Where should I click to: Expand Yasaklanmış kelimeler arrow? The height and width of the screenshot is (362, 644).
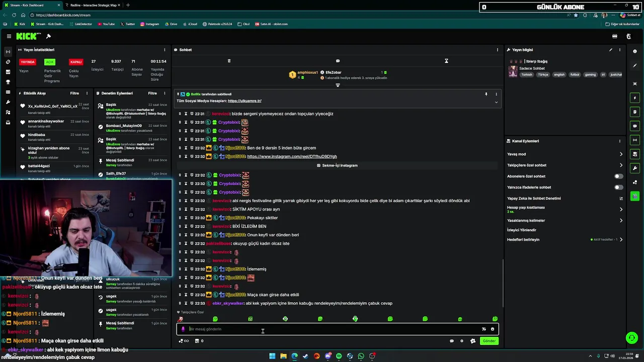pos(621,220)
